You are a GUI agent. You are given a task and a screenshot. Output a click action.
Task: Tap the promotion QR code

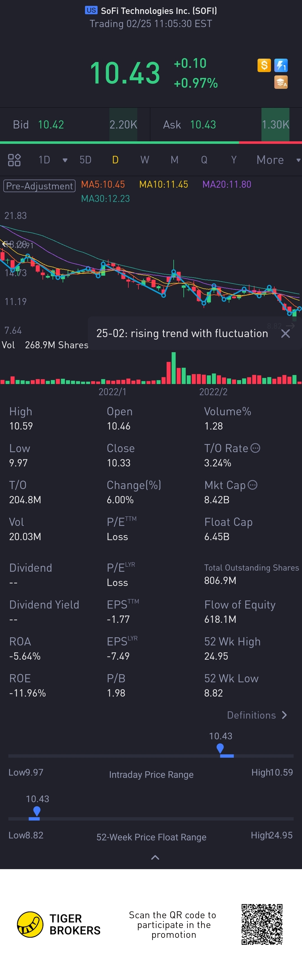(x=262, y=924)
